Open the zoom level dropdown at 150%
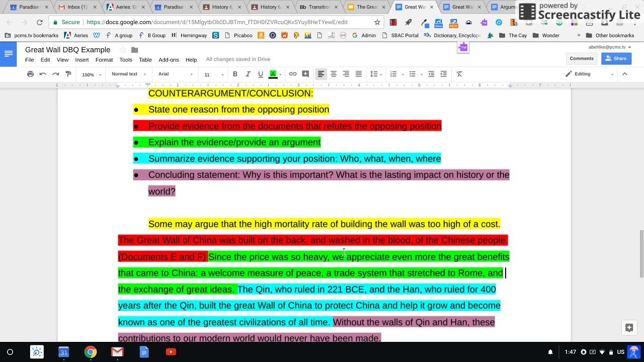The height and width of the screenshot is (362, 644). click(91, 74)
